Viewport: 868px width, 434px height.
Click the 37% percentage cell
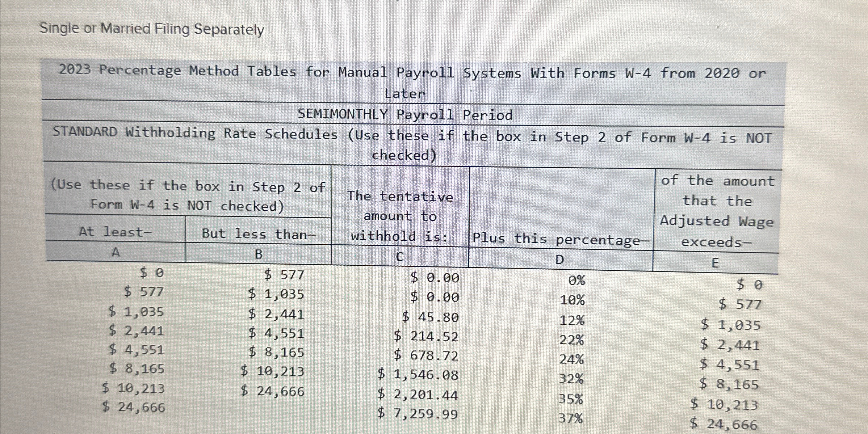click(x=570, y=419)
